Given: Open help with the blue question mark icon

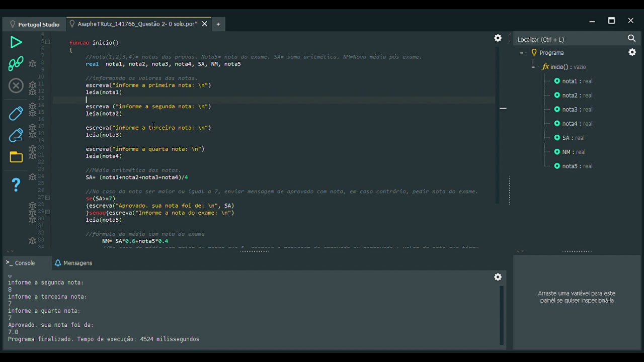Looking at the screenshot, I should [x=16, y=185].
